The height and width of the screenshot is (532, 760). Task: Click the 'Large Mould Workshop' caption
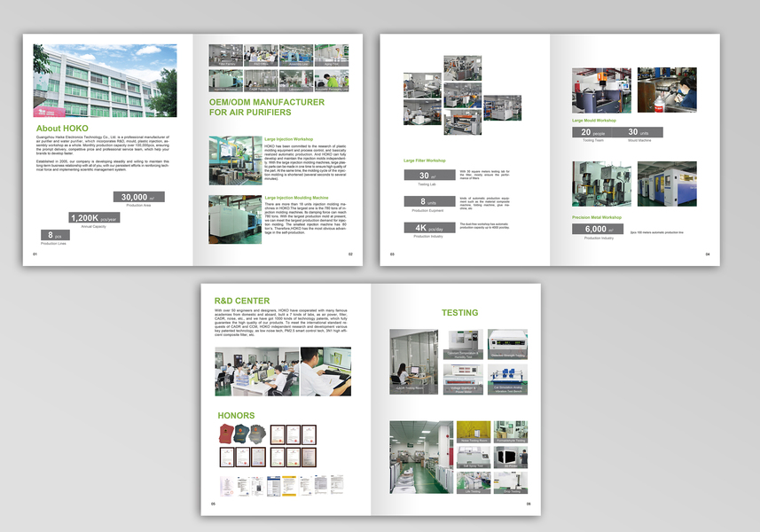coord(594,121)
